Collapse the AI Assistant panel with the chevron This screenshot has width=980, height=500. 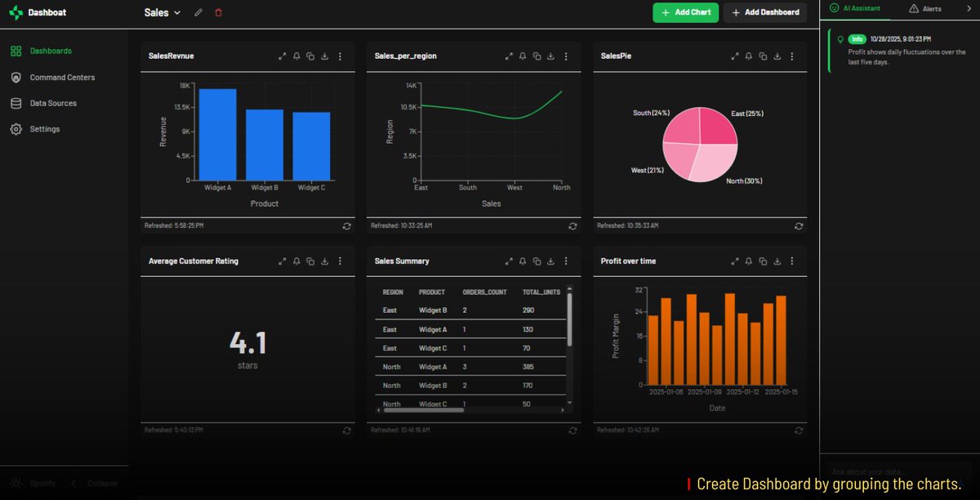click(x=970, y=8)
